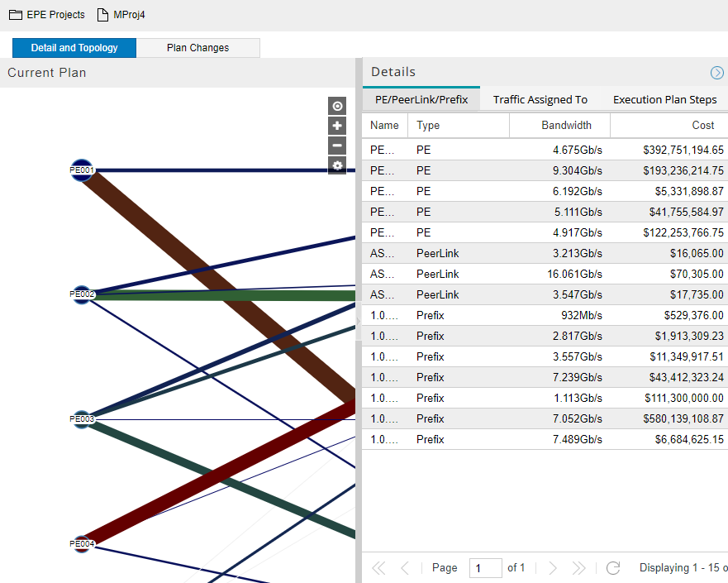Collapse Details panel with circled arrow
Screen dimensions: 728x583
(x=717, y=73)
